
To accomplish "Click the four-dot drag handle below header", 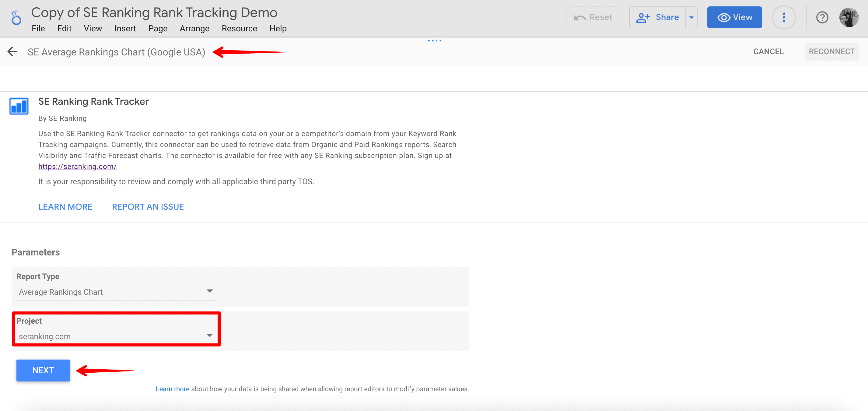I will click(434, 40).
